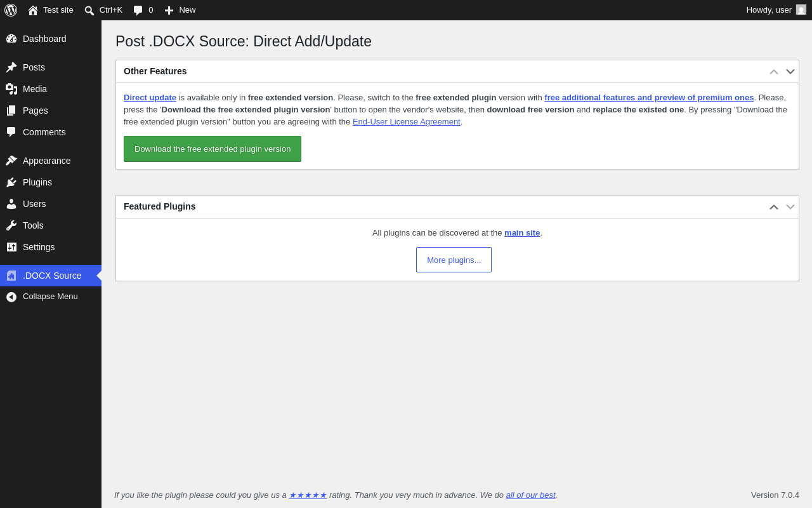Select the .DOCX Source menu item
Viewport: 812px width, 508px height.
(51, 276)
